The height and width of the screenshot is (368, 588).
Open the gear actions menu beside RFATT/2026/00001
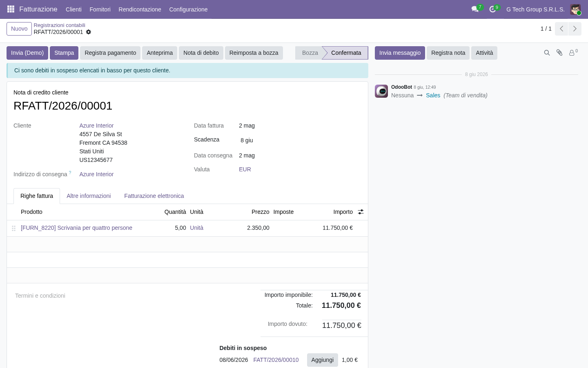[x=89, y=32]
